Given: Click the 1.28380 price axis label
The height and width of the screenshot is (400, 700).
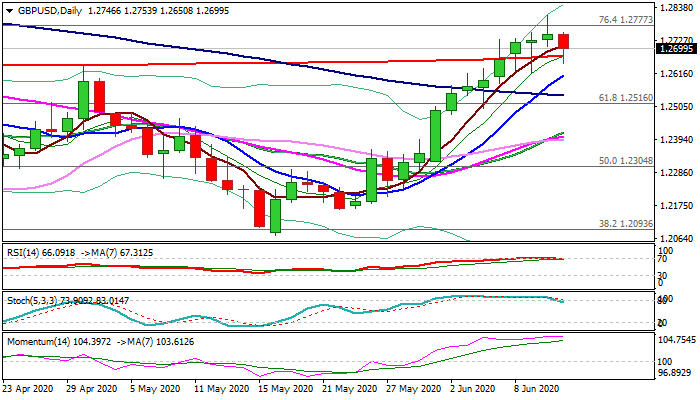Looking at the screenshot, I should pyautogui.click(x=675, y=8).
